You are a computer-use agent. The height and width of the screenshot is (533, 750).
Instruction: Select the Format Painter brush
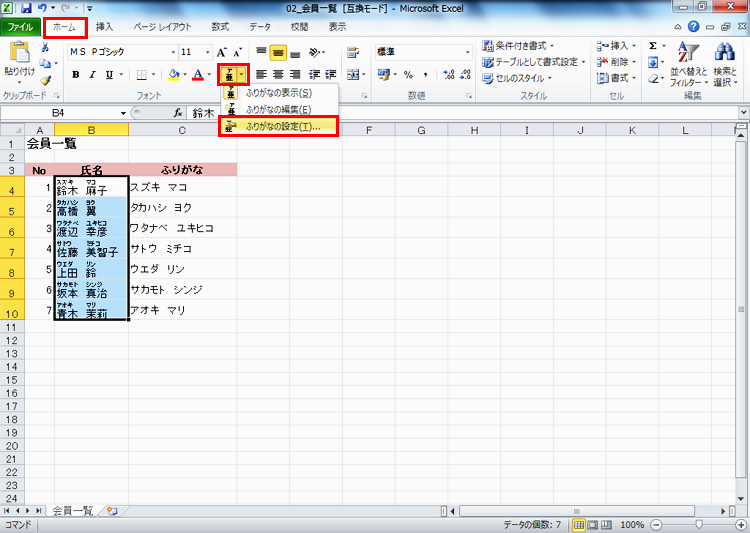tap(45, 79)
